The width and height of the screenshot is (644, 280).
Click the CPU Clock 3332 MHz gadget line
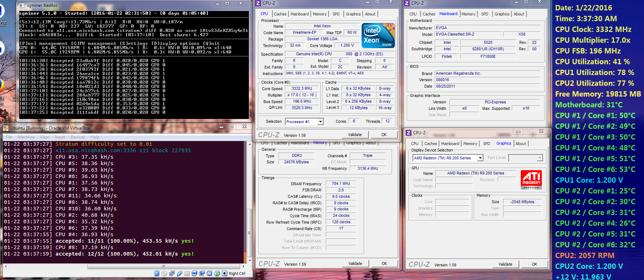tap(593, 29)
